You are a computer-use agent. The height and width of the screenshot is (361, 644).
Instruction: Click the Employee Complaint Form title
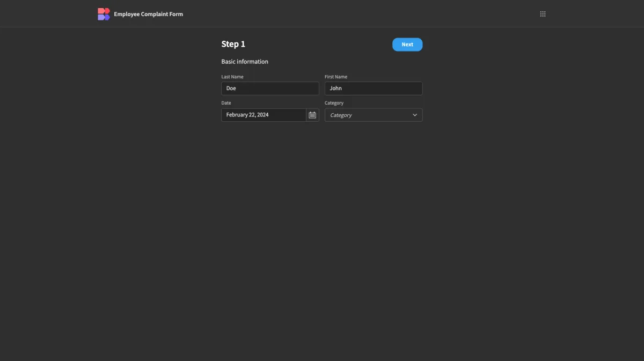pos(148,14)
